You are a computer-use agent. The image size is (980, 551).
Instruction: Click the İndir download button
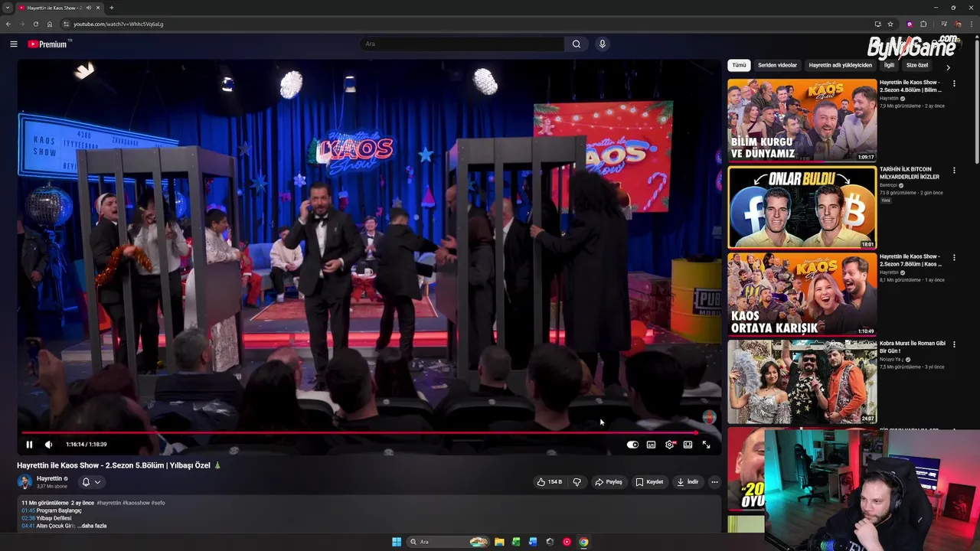[x=688, y=482]
